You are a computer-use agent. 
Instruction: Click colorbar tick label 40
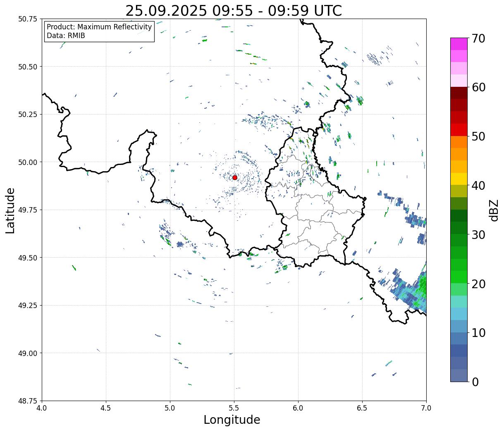[478, 186]
